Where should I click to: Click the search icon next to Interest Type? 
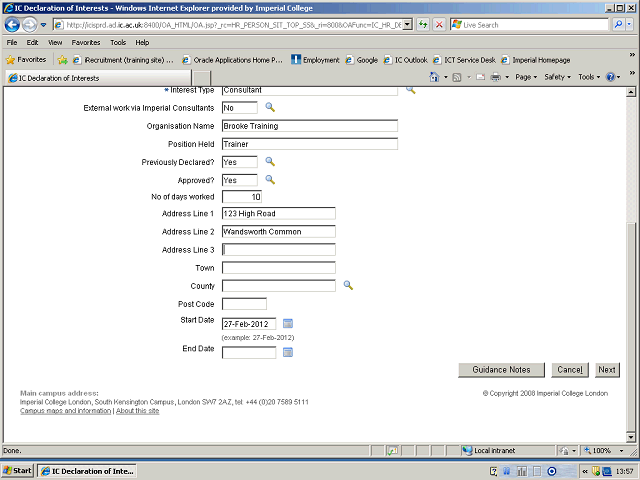tap(410, 90)
